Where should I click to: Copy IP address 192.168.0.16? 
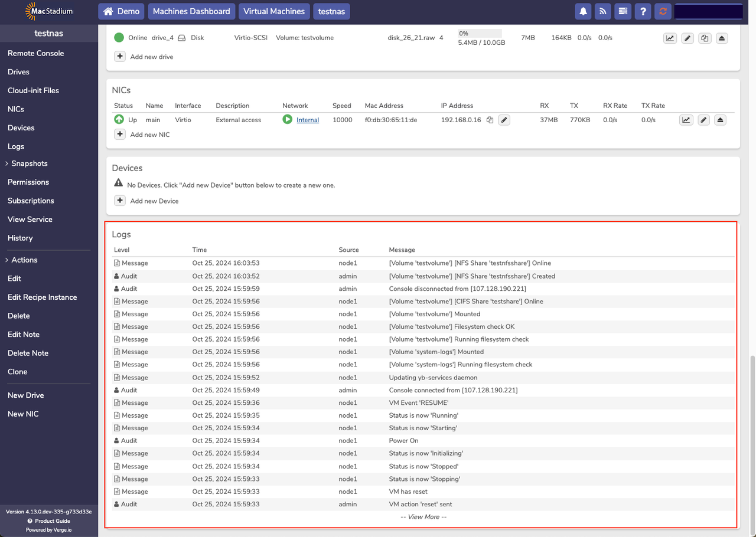pyautogui.click(x=490, y=120)
